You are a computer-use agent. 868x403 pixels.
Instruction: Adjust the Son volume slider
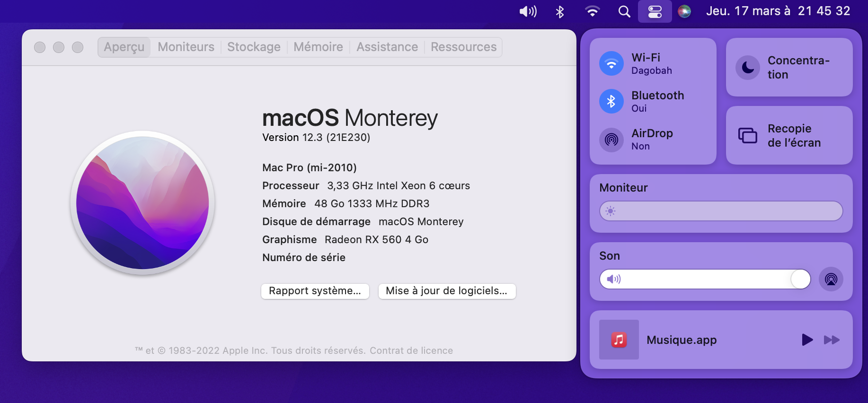[x=705, y=279]
